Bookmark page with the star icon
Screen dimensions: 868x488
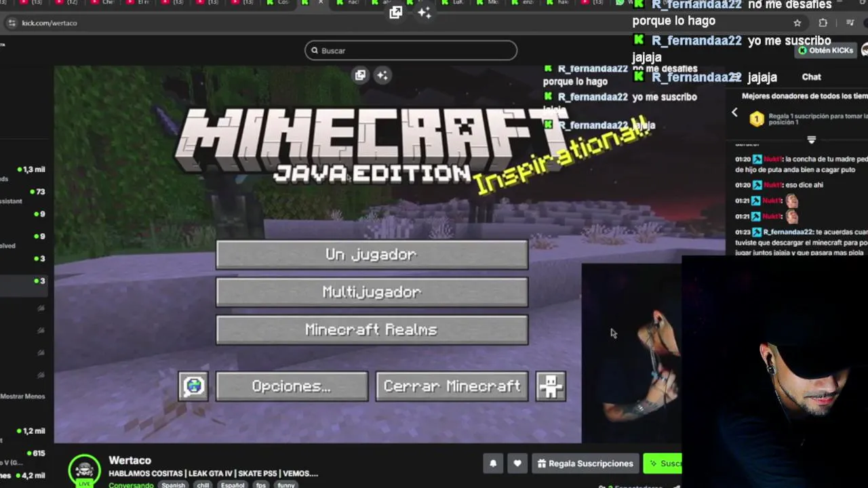coord(797,23)
